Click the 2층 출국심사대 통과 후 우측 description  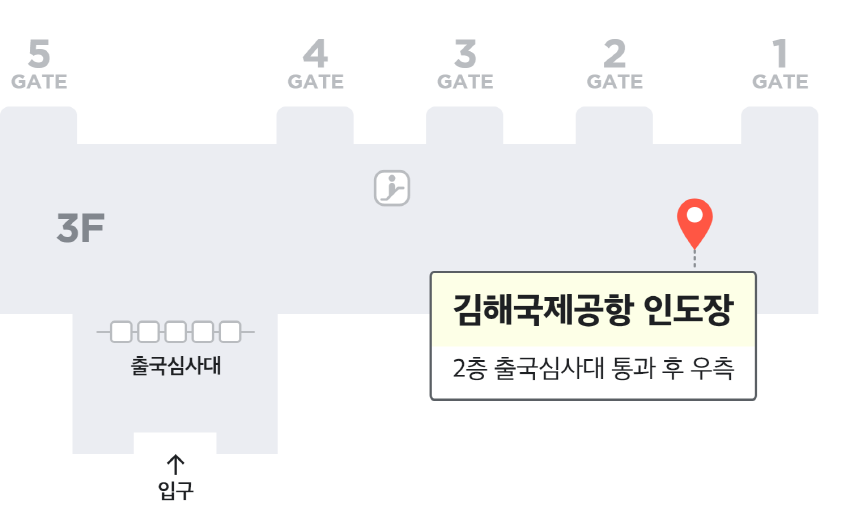coord(593,369)
